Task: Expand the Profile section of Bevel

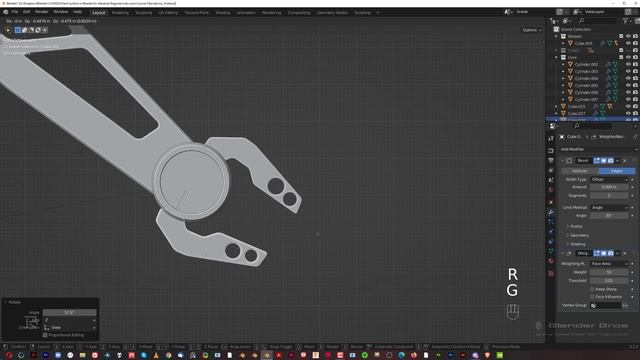Action: [576, 227]
